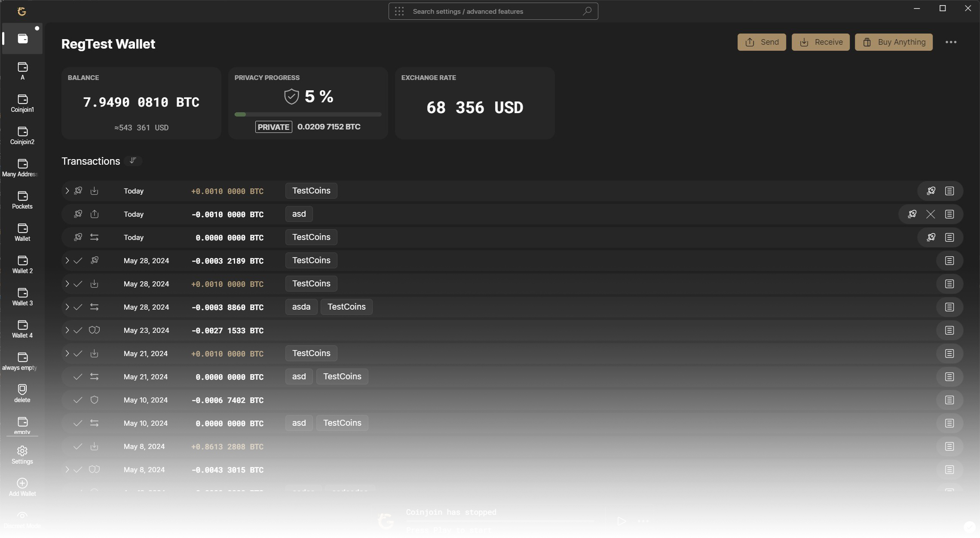980x538 pixels.
Task: Cancel the pending asd transaction
Action: pyautogui.click(x=930, y=214)
